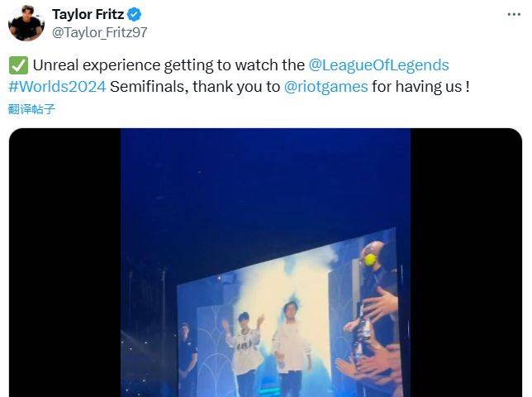Open the #Worlds2024 hashtag
532x397 pixels.
point(57,87)
